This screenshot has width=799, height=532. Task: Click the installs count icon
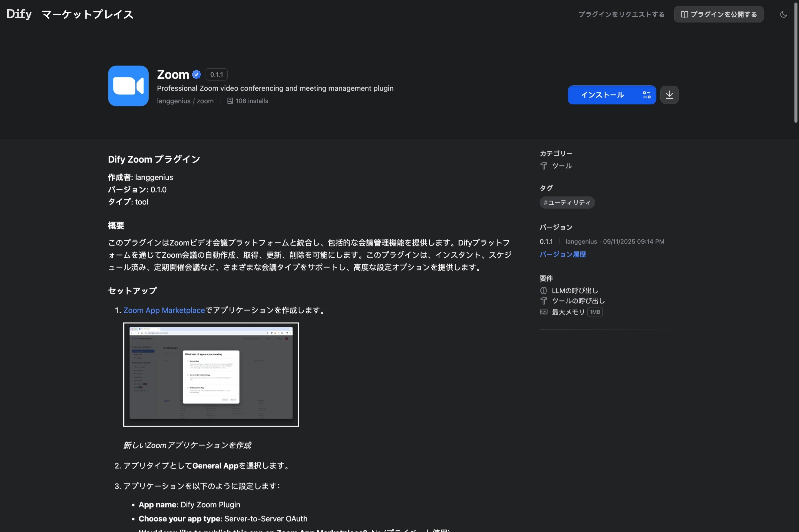(230, 101)
